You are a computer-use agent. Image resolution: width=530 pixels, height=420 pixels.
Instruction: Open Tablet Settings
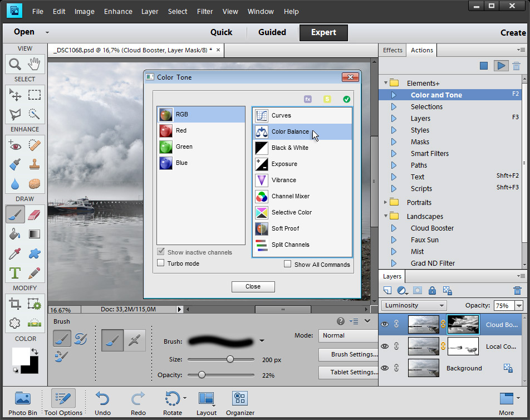click(x=349, y=372)
